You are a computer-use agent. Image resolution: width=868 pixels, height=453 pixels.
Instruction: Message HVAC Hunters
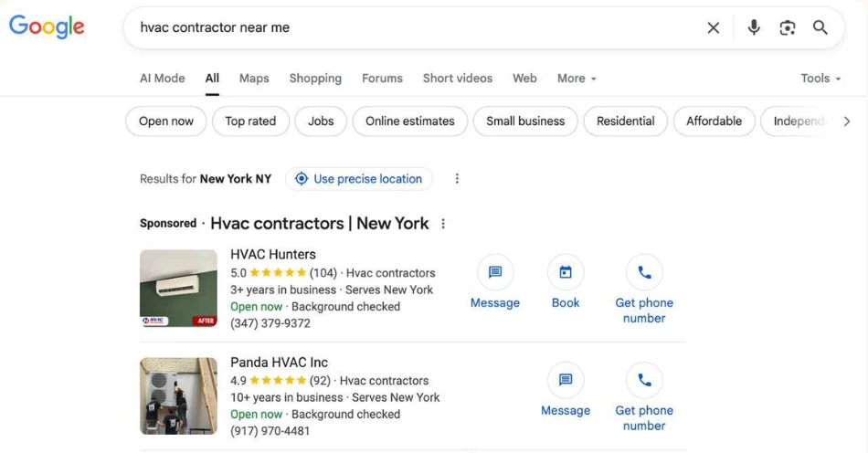pyautogui.click(x=495, y=273)
